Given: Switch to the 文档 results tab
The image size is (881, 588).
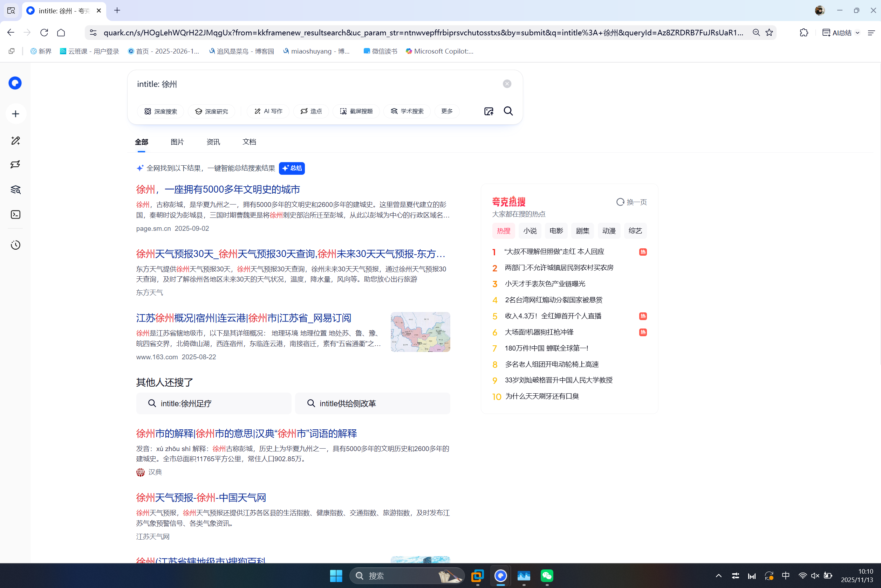Looking at the screenshot, I should tap(249, 142).
